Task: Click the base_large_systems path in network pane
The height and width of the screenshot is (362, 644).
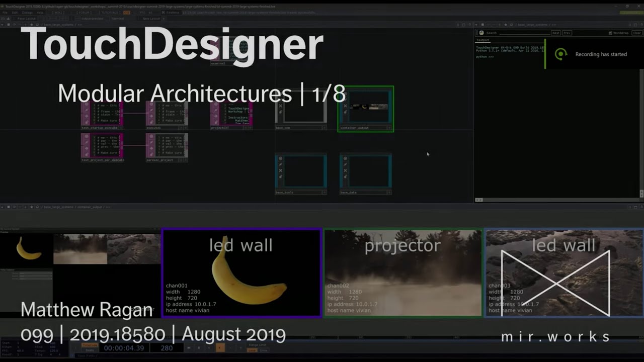Action: pos(58,25)
